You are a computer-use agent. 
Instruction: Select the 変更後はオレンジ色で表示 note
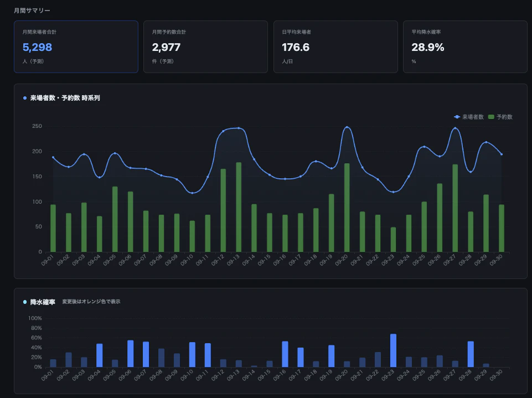coord(91,301)
